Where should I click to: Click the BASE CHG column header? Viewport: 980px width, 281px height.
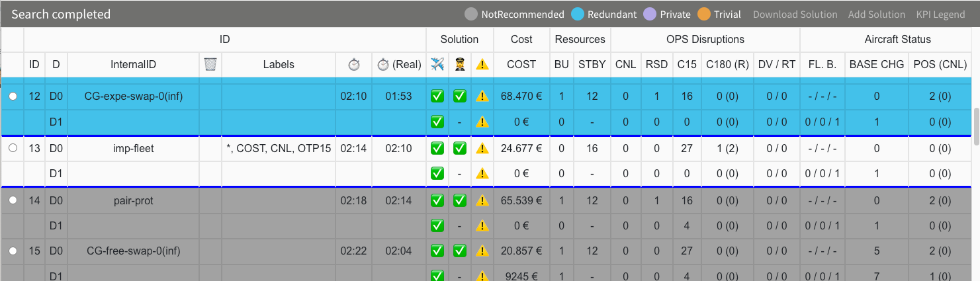[x=877, y=65]
